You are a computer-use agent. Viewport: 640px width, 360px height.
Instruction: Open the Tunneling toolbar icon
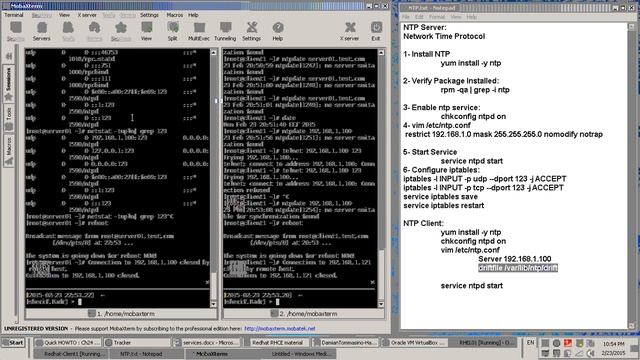(x=225, y=31)
